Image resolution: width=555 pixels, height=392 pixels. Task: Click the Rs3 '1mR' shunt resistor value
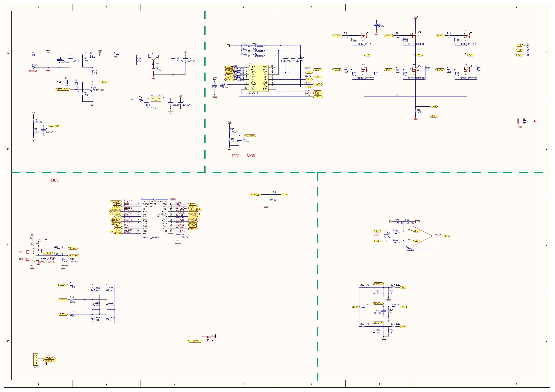coord(419,112)
